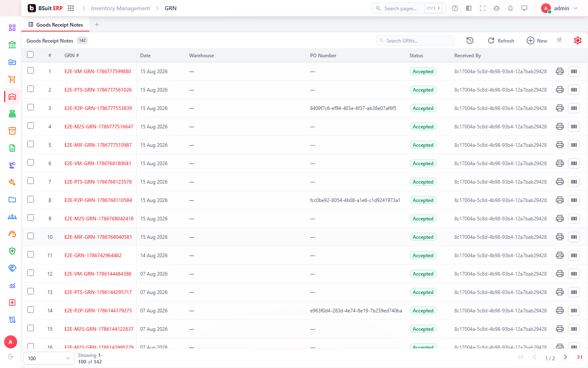Screen dimensions: 588x368
Task: Open the people group icon in sidebar
Action: (x=12, y=217)
